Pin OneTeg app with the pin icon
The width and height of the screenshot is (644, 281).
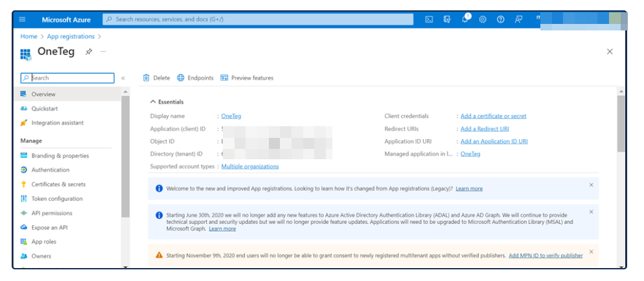[x=89, y=52]
